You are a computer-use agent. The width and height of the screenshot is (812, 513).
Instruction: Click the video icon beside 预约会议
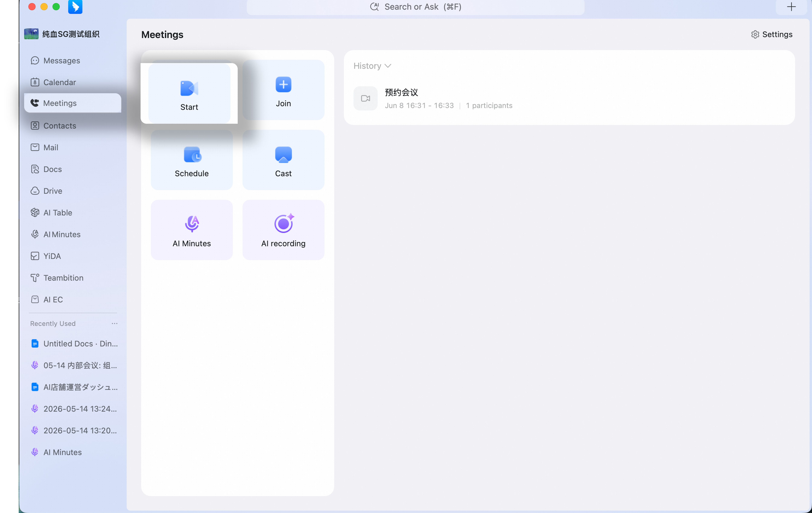pos(366,99)
